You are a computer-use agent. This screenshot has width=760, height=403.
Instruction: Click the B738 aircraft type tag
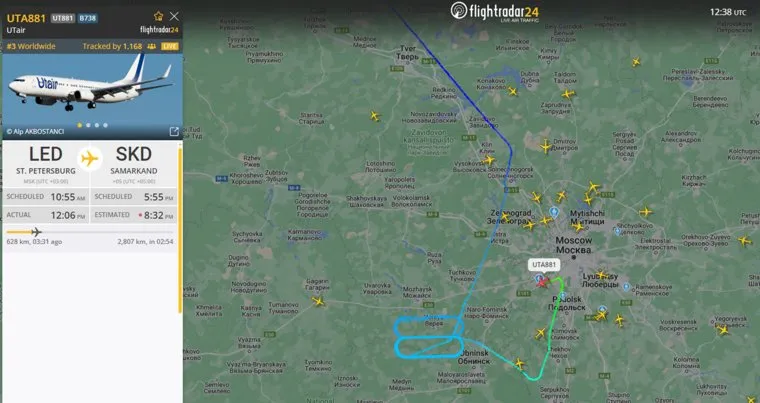88,18
